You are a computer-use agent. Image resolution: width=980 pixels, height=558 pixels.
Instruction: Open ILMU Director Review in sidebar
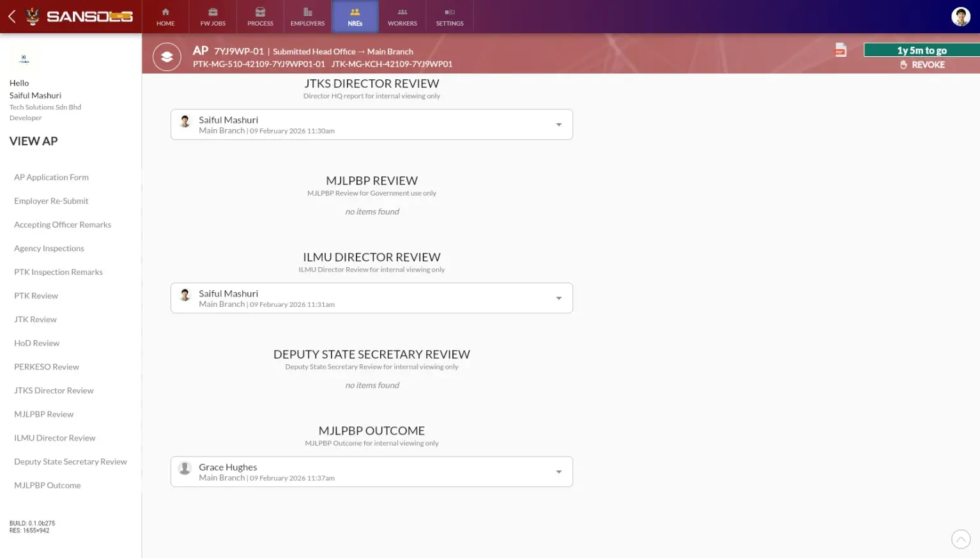click(x=55, y=437)
